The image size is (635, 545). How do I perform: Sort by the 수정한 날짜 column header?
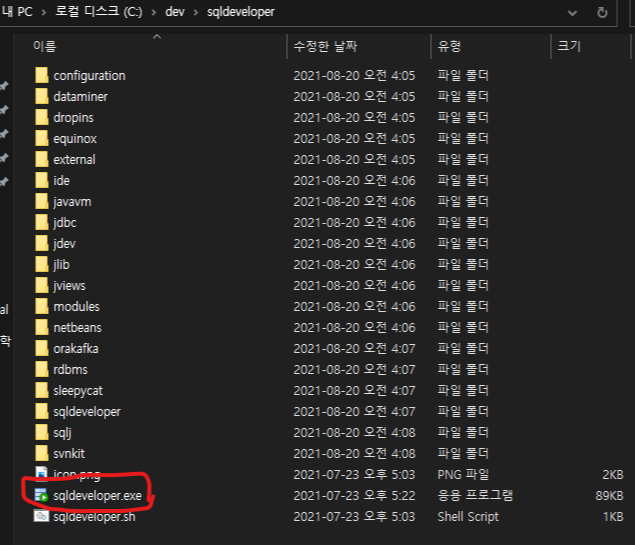325,46
